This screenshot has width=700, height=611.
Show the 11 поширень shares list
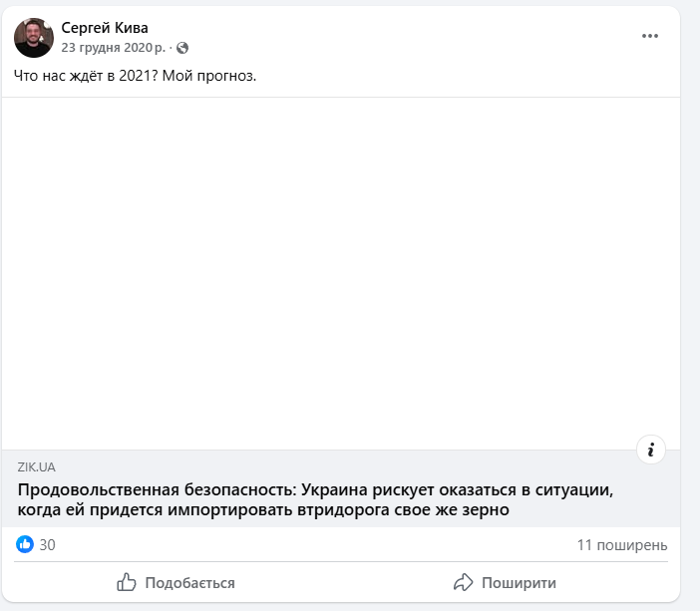(x=621, y=545)
